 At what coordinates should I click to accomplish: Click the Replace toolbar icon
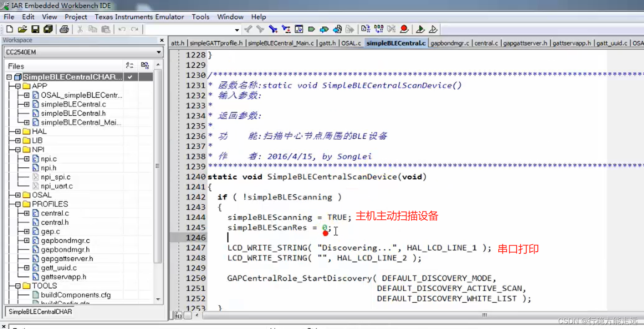pyautogui.click(x=286, y=29)
